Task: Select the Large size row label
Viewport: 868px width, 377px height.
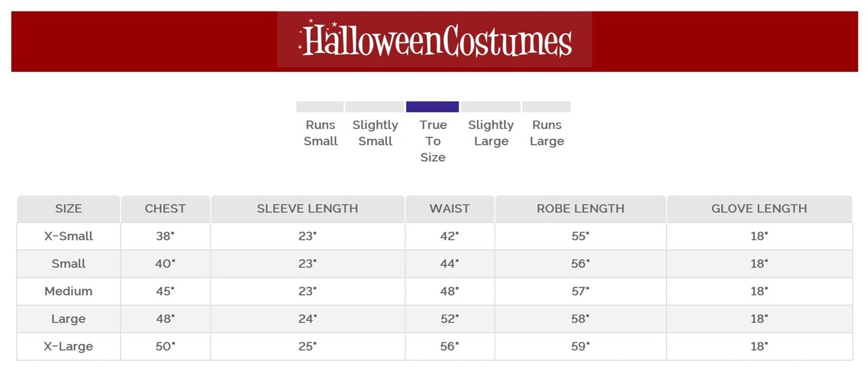Action: tap(69, 319)
